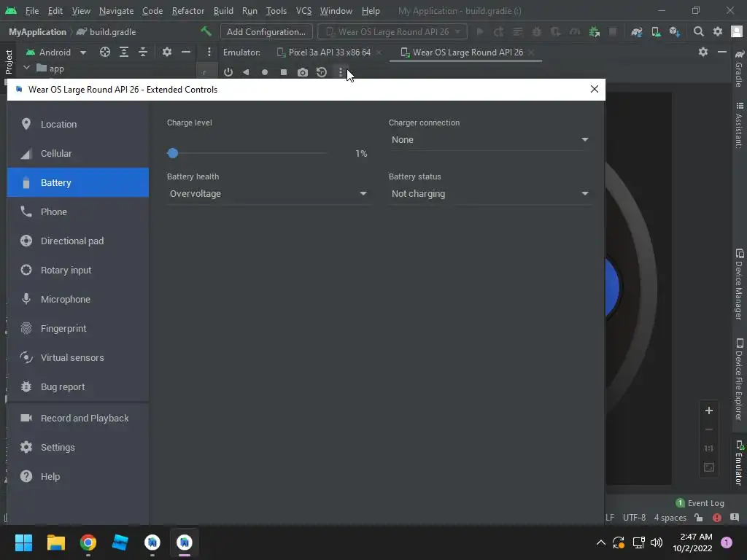Open Record and Playback section
747x560 pixels.
pyautogui.click(x=77, y=418)
